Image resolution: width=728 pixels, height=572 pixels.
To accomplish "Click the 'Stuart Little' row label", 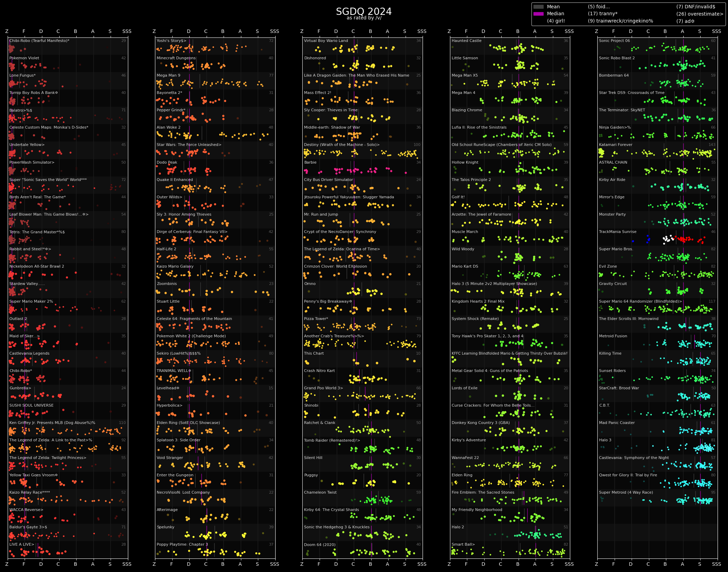I will coord(168,301).
